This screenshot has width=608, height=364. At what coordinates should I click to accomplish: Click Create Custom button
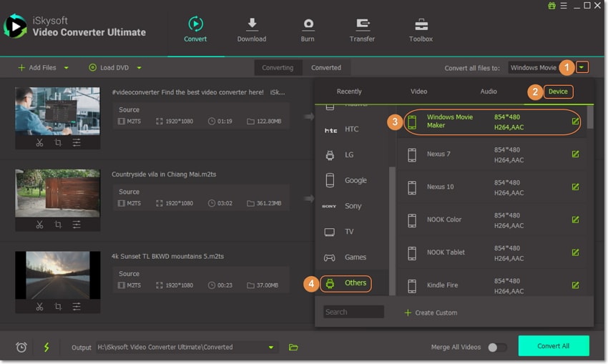pyautogui.click(x=431, y=313)
